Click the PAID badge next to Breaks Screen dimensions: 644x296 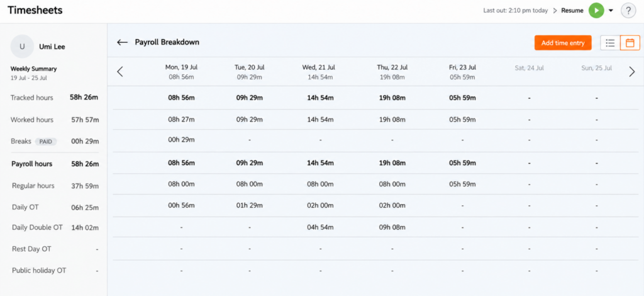[45, 142]
